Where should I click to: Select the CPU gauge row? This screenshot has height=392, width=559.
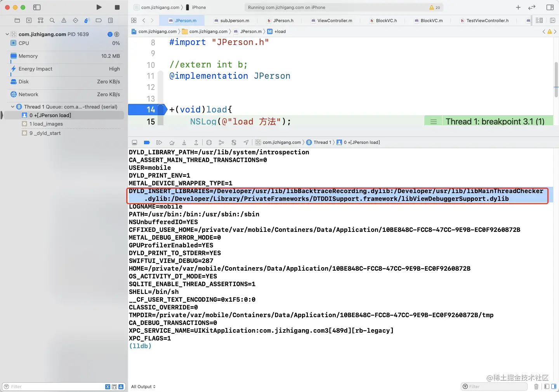coord(65,43)
